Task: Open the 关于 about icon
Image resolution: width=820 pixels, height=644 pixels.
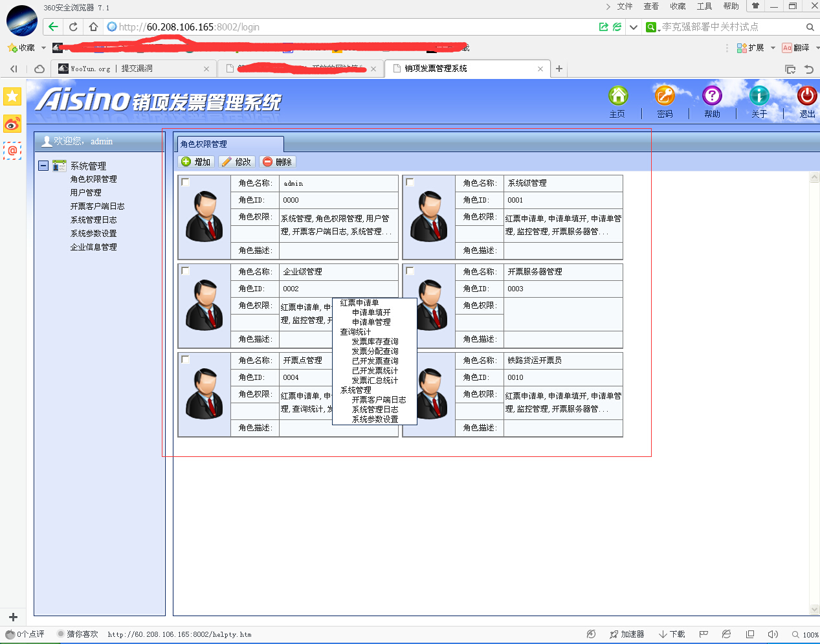Action: 759,96
